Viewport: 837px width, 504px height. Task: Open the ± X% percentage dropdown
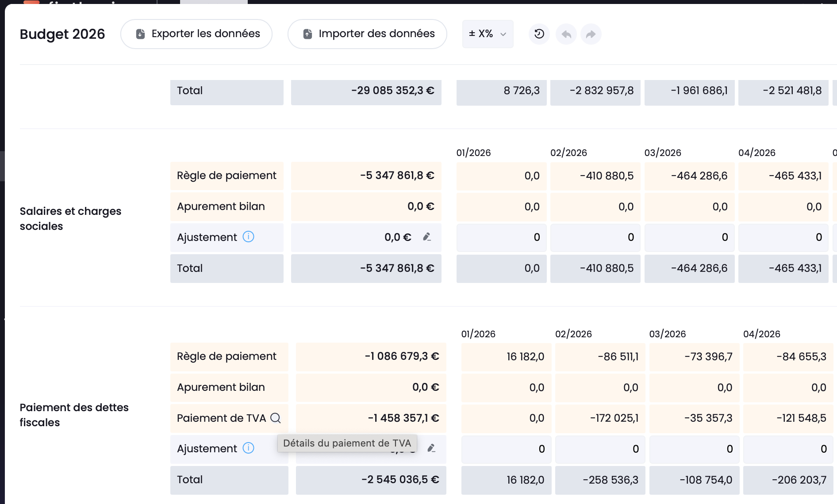pyautogui.click(x=488, y=34)
